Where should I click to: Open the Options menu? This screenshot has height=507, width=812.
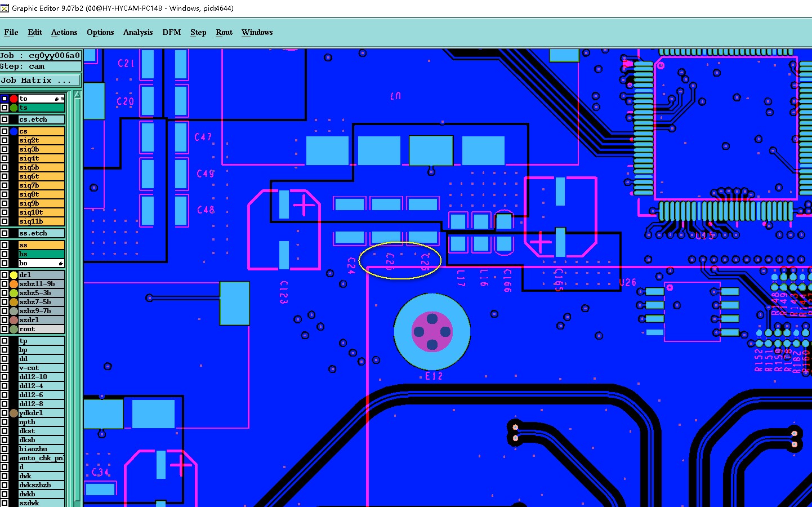[x=100, y=32]
